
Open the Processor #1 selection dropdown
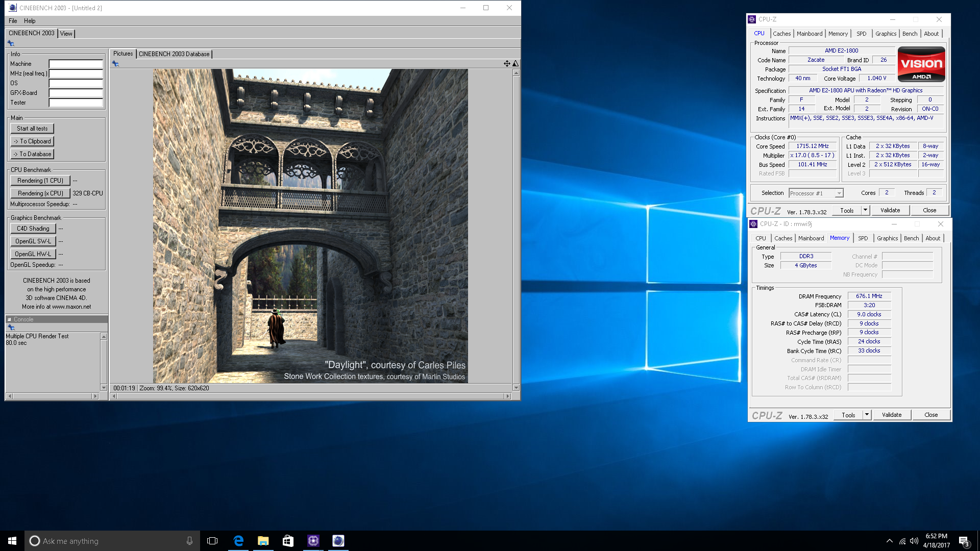839,193
